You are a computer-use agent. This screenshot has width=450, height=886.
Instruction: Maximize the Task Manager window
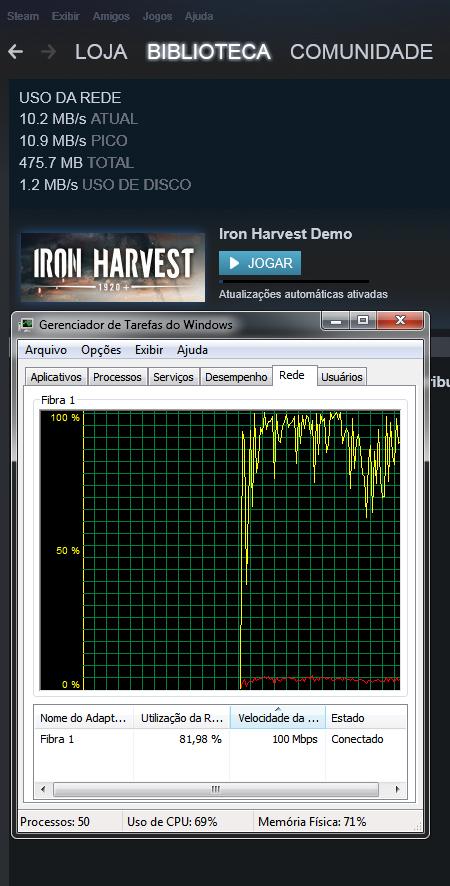(x=363, y=320)
